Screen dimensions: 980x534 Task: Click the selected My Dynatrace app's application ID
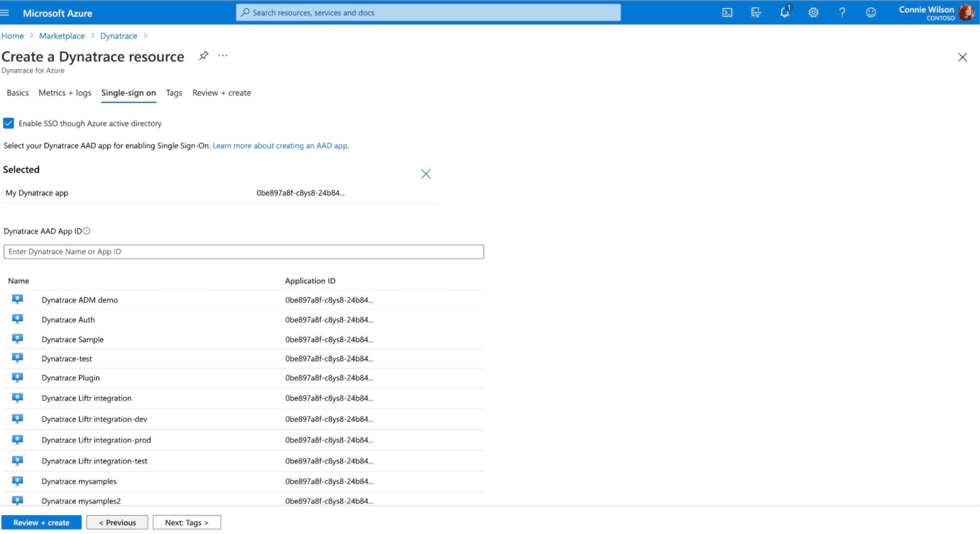pyautogui.click(x=301, y=193)
